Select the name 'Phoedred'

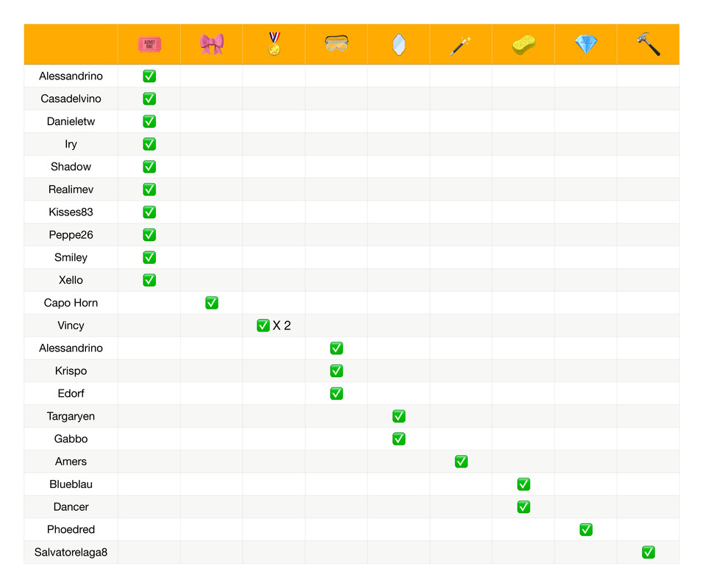point(71,530)
